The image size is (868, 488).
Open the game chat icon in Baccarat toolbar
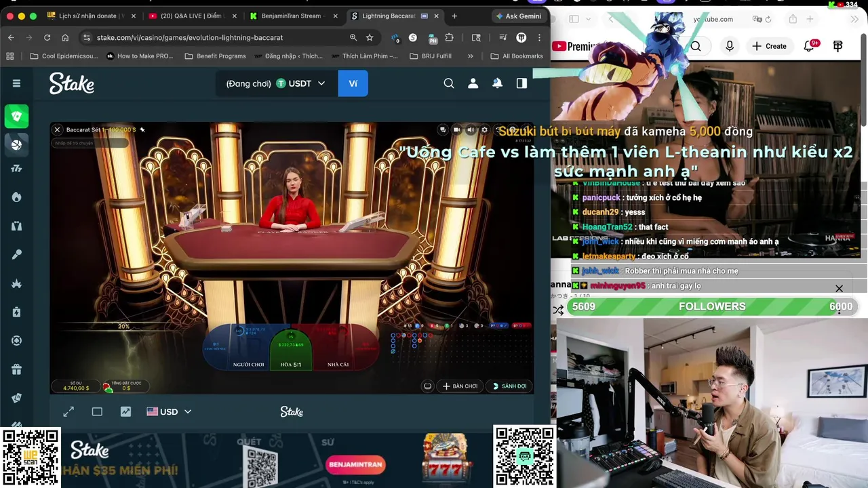coord(443,129)
